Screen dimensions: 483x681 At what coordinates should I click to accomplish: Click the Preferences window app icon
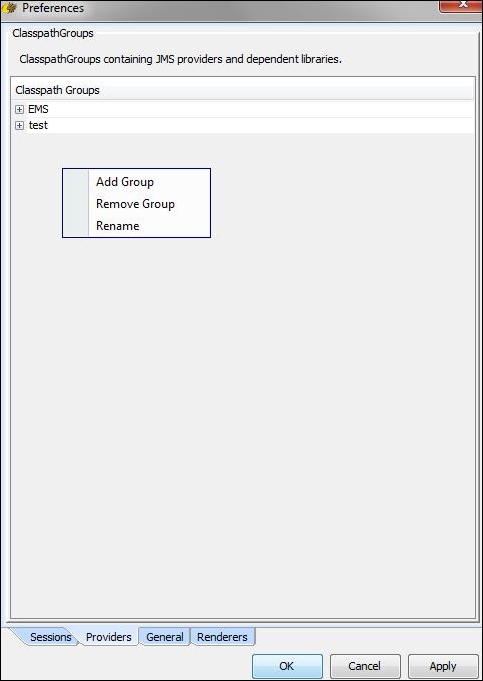10,8
